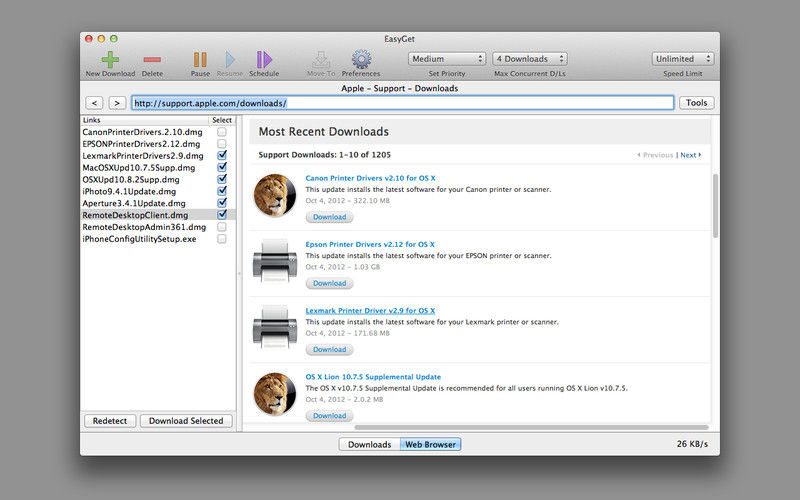Uncheck the RemoteDesktopClient.dmg checkbox
Viewport: 800px width, 500px height.
[x=222, y=215]
